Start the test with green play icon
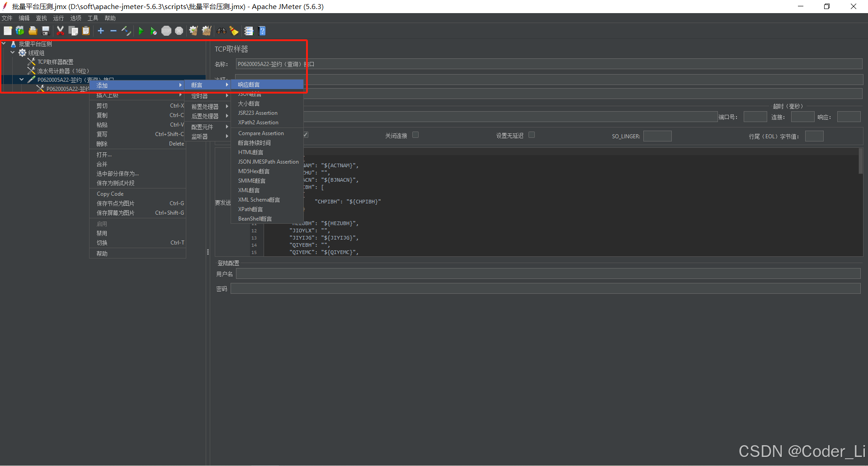The height and width of the screenshot is (466, 868). [x=141, y=31]
